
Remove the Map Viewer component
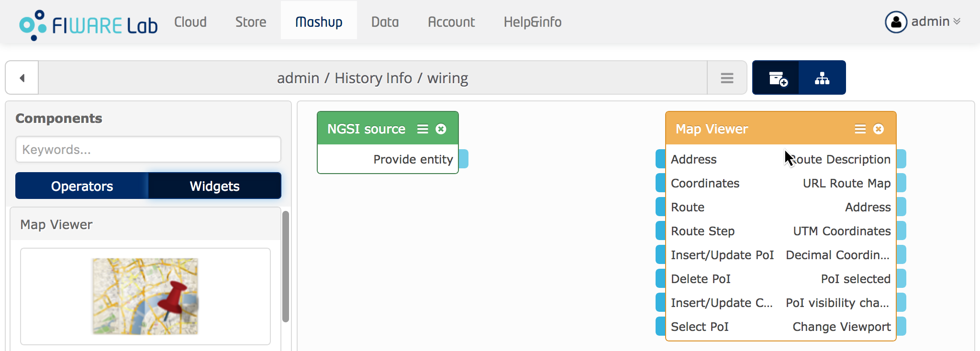879,129
